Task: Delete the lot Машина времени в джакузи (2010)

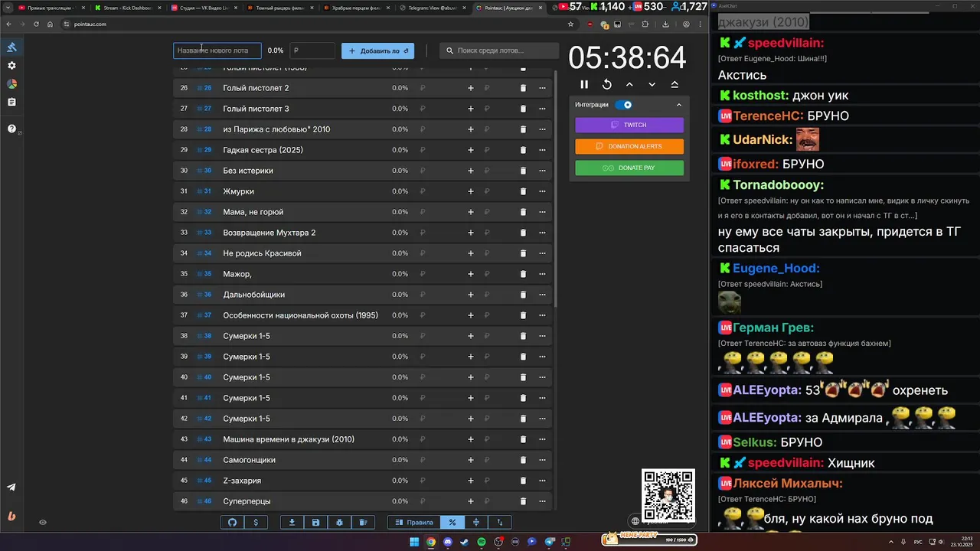Action: [523, 439]
